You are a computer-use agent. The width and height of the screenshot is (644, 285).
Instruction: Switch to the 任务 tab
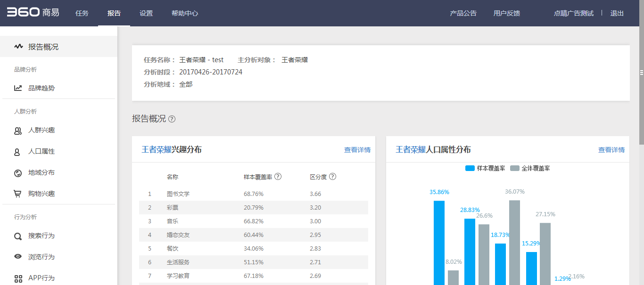(82, 13)
